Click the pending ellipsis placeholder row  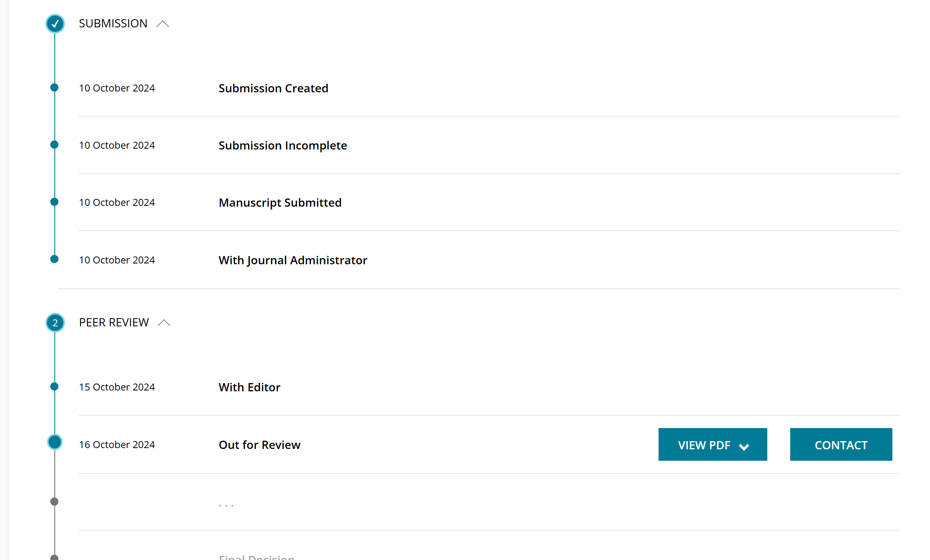tap(489, 502)
